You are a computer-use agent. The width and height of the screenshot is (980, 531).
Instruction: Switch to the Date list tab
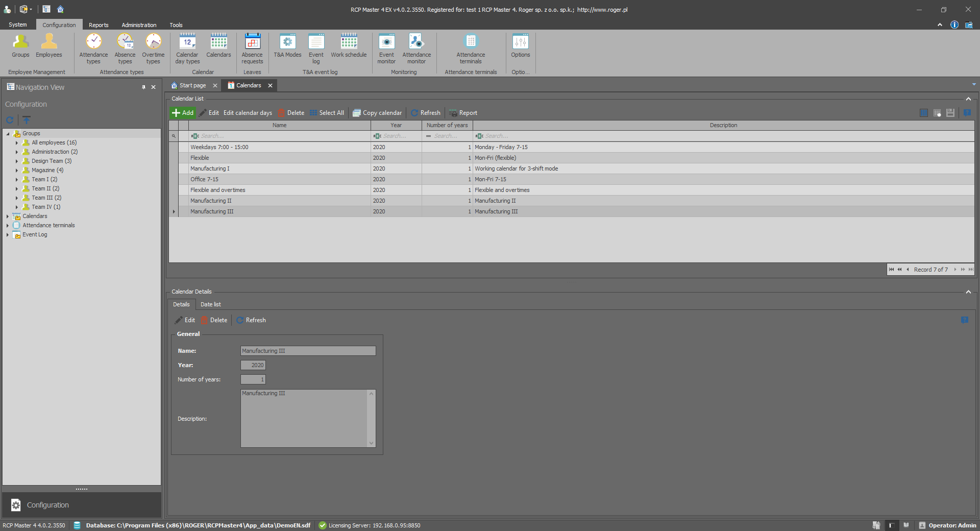point(210,304)
